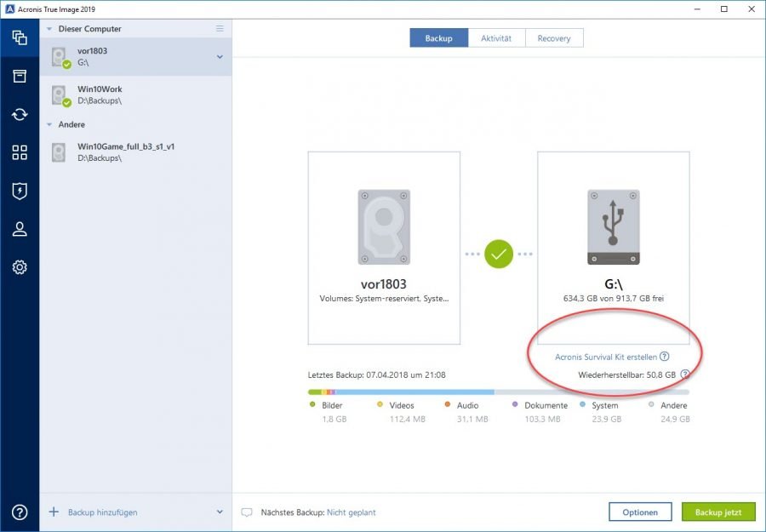Viewport: 766px width, 532px height.
Task: Open the Dashboard grid icon
Action: point(19,152)
